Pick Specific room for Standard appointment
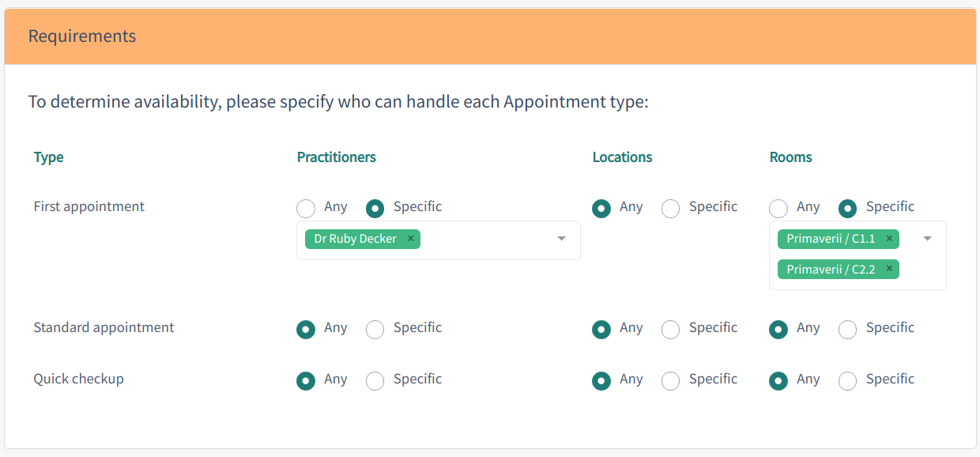The image size is (980, 457). pos(848,330)
